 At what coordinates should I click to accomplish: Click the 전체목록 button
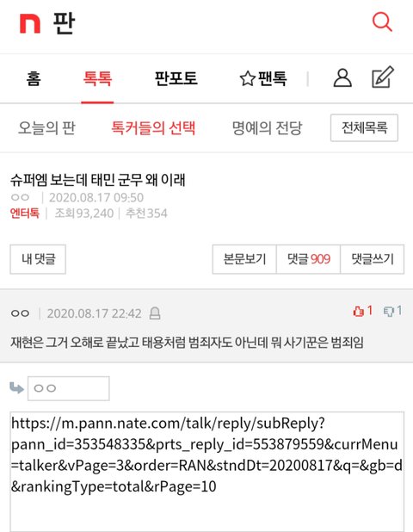coord(364,128)
